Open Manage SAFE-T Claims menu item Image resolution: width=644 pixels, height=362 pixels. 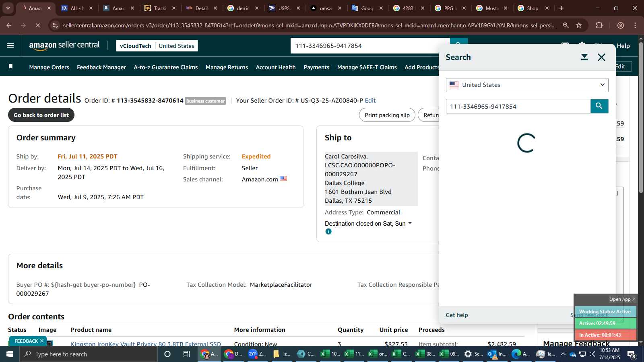pyautogui.click(x=367, y=67)
